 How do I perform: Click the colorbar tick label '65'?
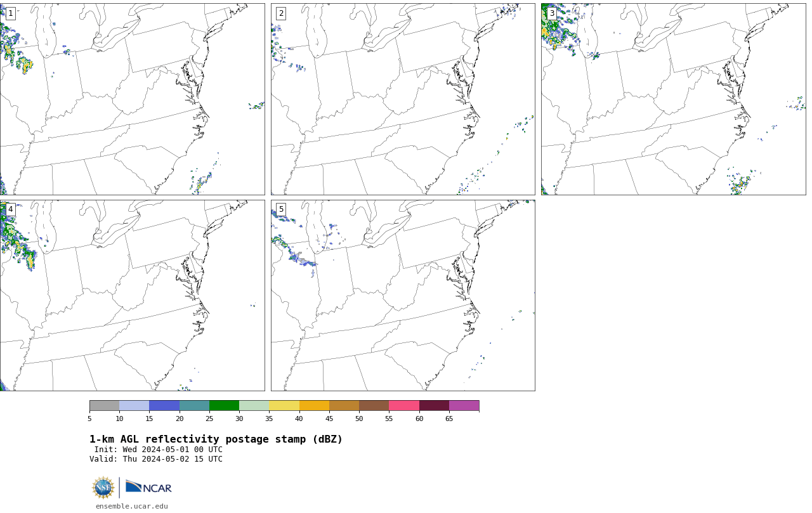coord(449,419)
